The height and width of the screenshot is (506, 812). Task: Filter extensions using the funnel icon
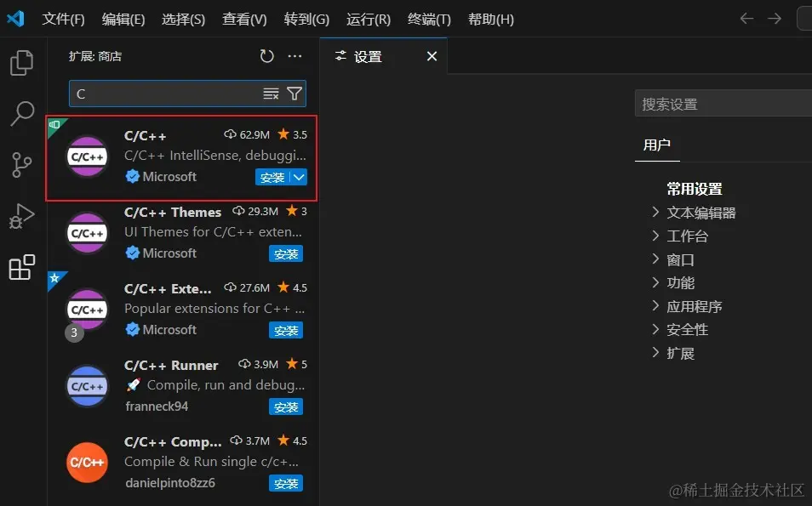(294, 94)
